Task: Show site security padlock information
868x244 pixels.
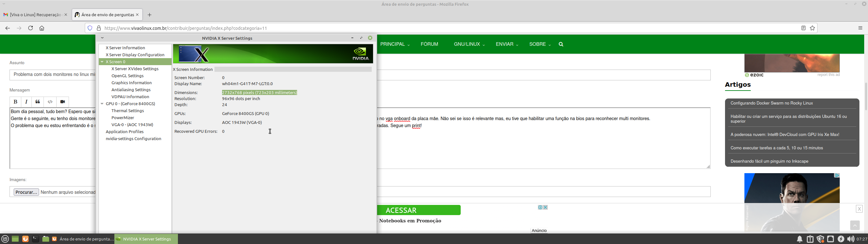Action: coord(99,28)
